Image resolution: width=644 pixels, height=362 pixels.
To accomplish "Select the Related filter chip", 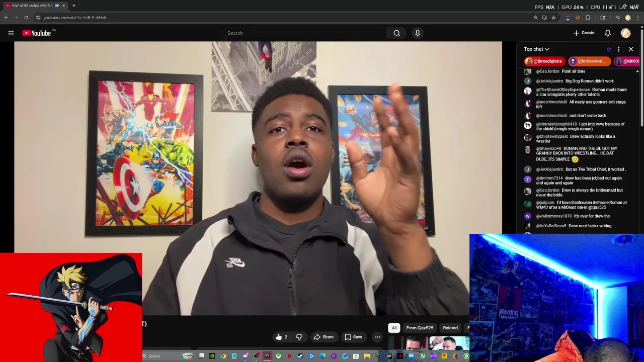I will tap(450, 328).
